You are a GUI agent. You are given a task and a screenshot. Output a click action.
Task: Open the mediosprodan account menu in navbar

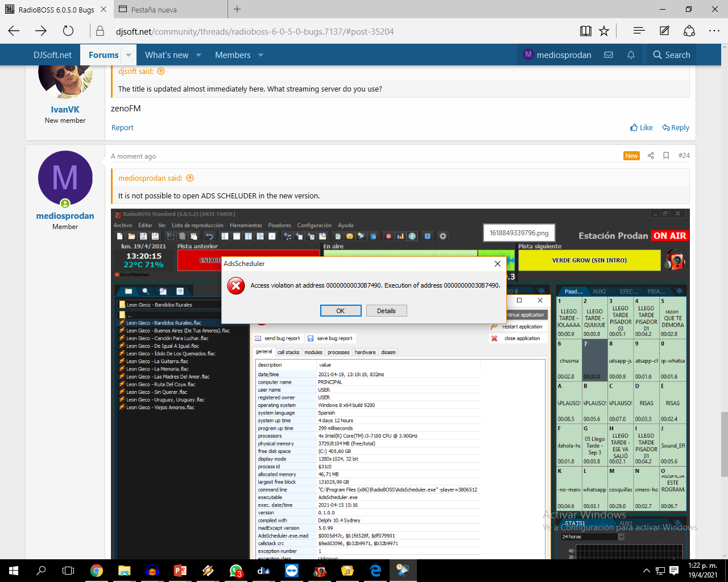click(x=557, y=55)
